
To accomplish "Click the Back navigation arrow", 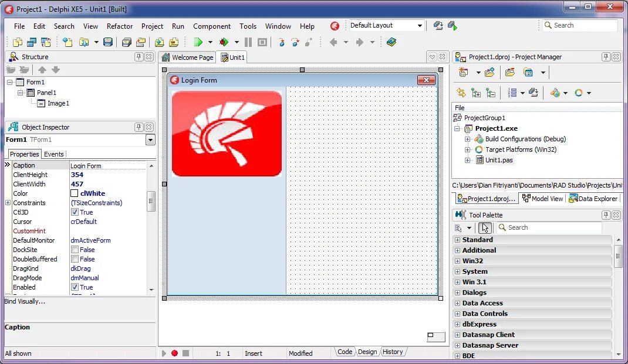I will 333,42.
